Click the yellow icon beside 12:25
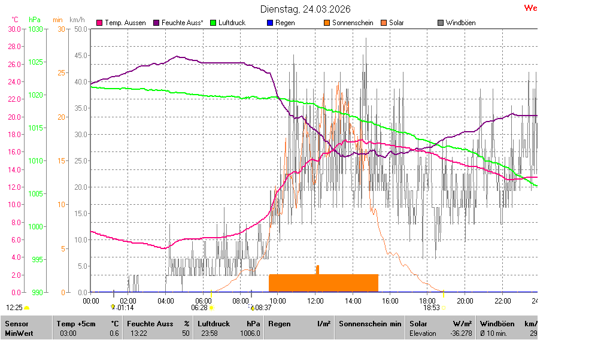The width and height of the screenshot is (613, 364). [x=27, y=308]
